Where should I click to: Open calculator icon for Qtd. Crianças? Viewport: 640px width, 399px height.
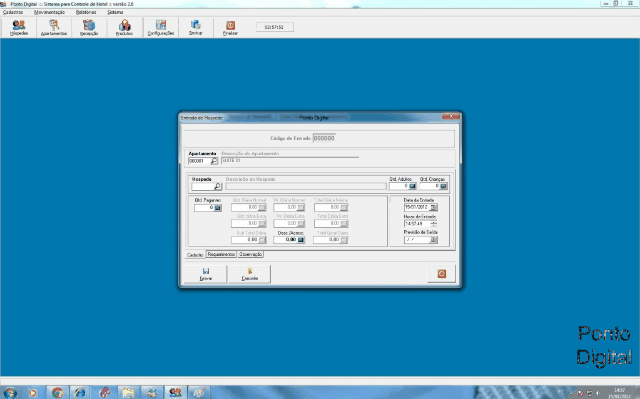(x=443, y=186)
